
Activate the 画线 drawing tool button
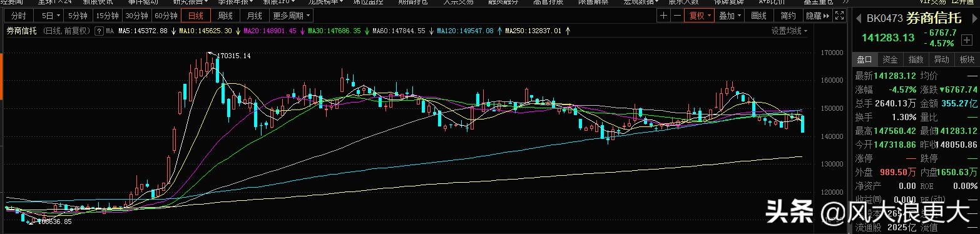pyautogui.click(x=759, y=16)
